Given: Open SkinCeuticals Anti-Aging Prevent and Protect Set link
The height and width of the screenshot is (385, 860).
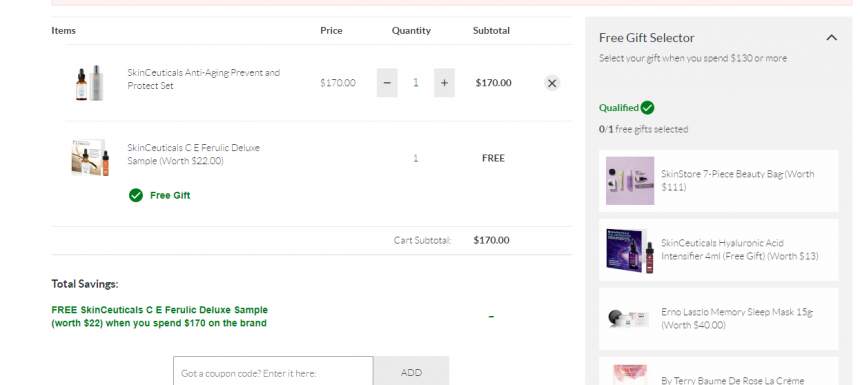Looking at the screenshot, I should 203,79.
